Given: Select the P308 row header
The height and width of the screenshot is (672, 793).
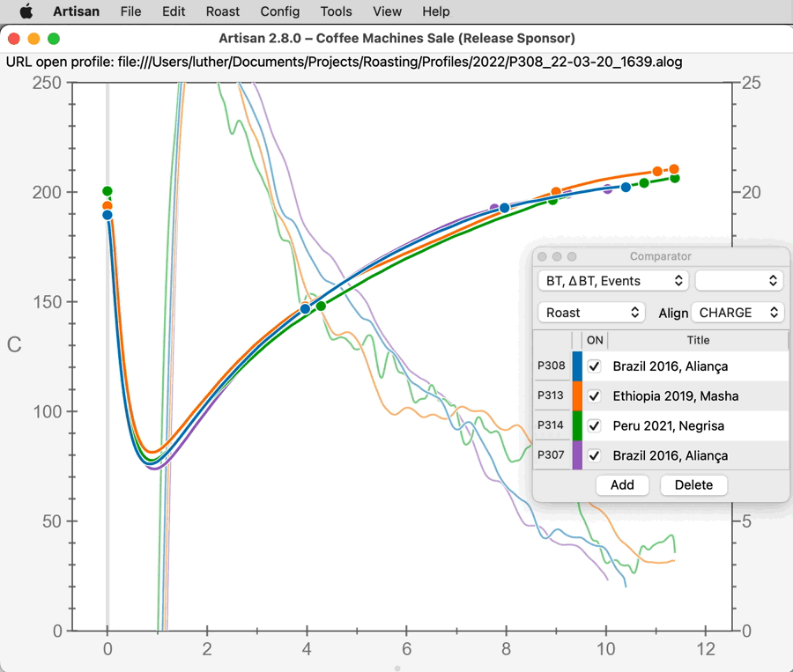Looking at the screenshot, I should [x=552, y=366].
